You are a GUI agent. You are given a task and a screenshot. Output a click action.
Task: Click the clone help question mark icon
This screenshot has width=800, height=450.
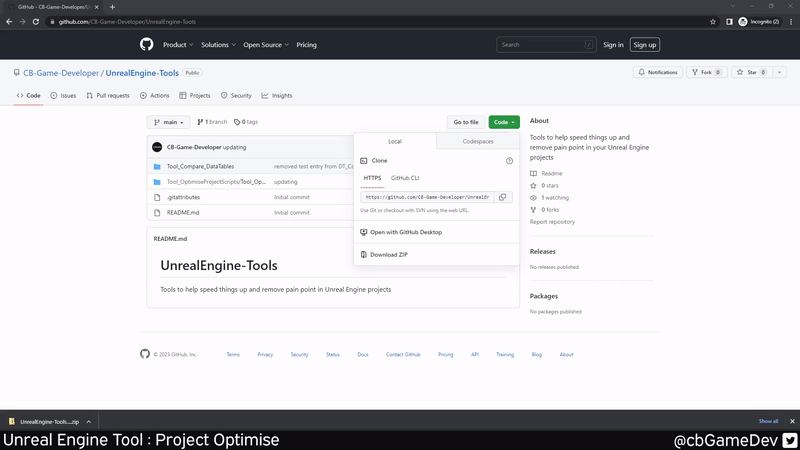pos(509,161)
